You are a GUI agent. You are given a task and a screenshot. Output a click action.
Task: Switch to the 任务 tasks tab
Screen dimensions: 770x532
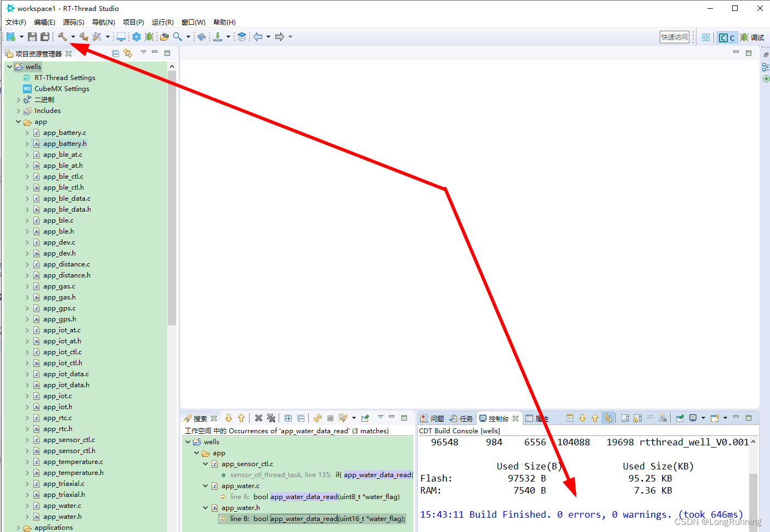tap(461, 418)
